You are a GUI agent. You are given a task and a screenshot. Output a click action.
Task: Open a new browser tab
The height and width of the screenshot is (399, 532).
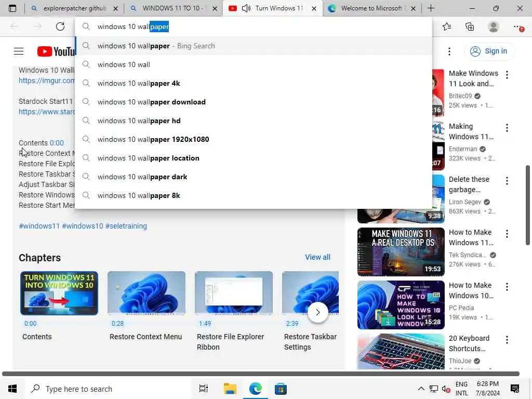point(431,8)
